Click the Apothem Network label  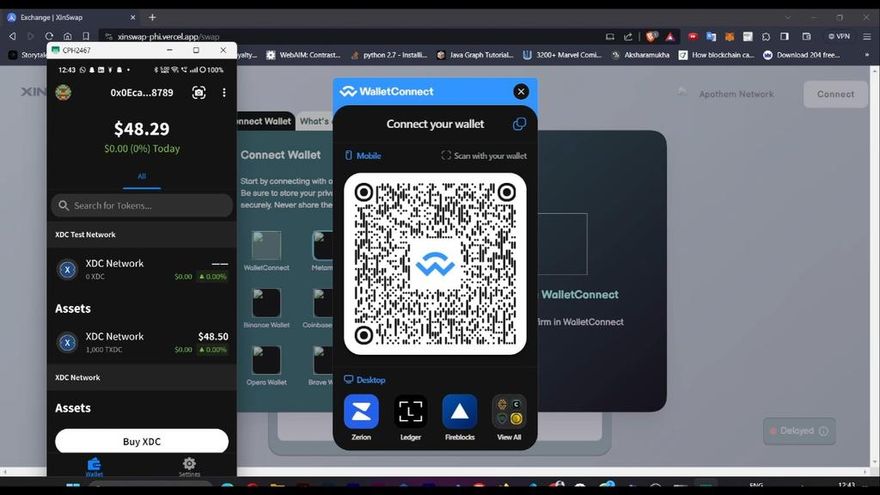point(736,94)
